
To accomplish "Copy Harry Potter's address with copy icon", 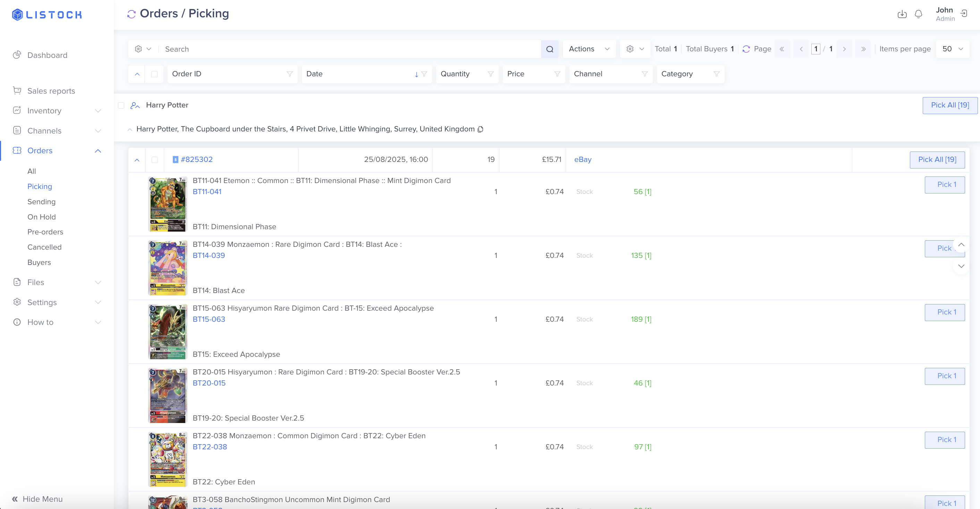I will 481,129.
